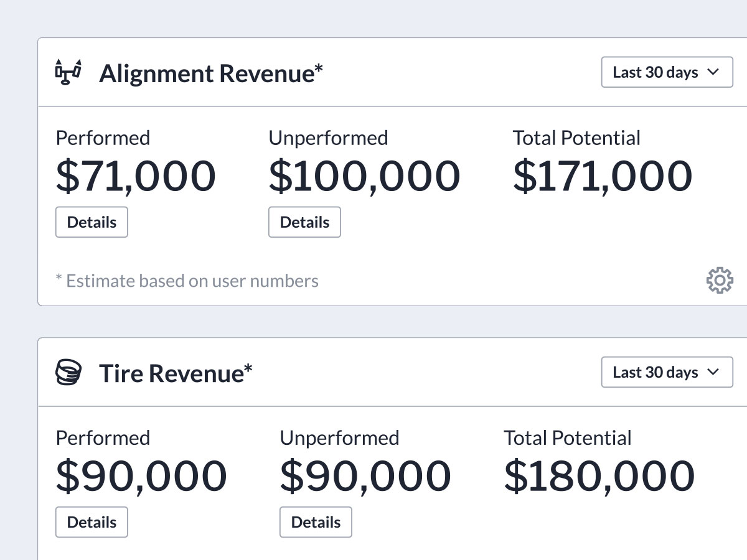Open Details for Alignment Performed revenue
The height and width of the screenshot is (560, 747).
92,222
